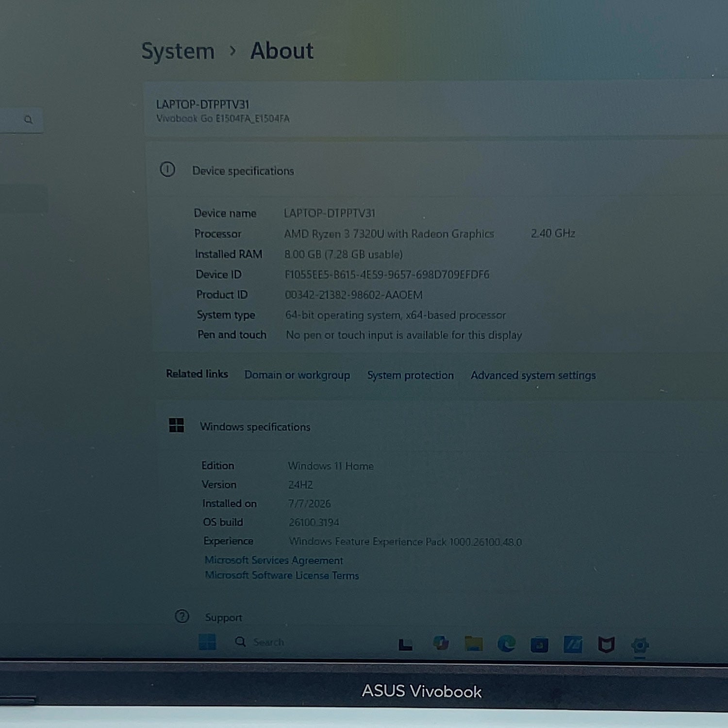
Task: Open File Explorer from the taskbar
Action: point(473,644)
